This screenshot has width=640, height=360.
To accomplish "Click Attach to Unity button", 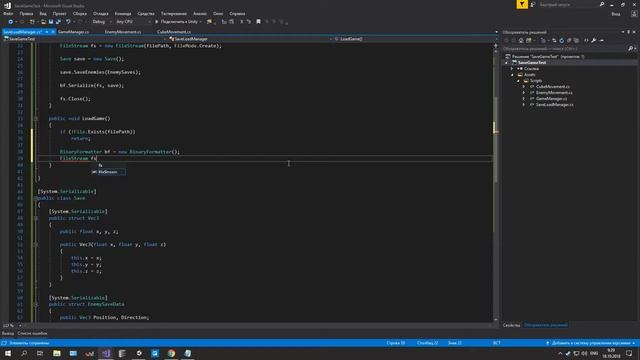I will (x=176, y=22).
